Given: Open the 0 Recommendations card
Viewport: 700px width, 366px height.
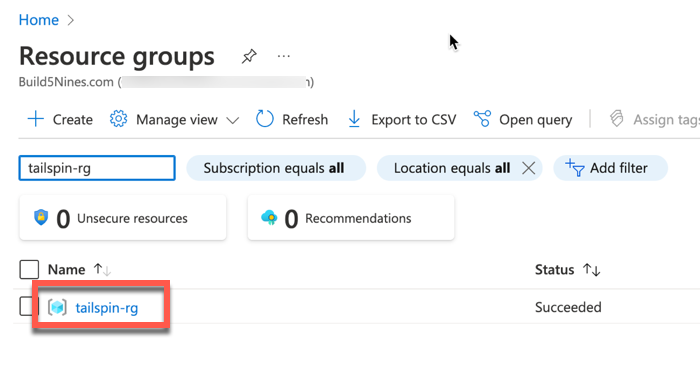Looking at the screenshot, I should tap(351, 218).
